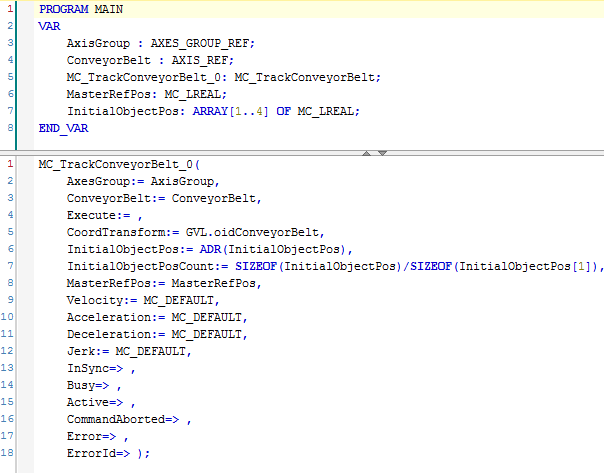Click line number 8 in the declaration gutter
The image size is (604, 473).
point(10,127)
